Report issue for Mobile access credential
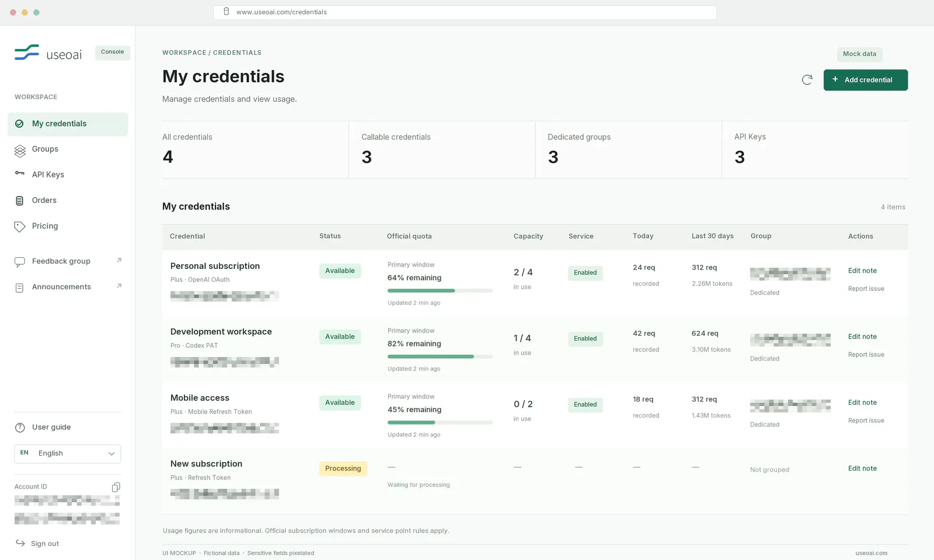The height and width of the screenshot is (560, 934). pyautogui.click(x=866, y=421)
